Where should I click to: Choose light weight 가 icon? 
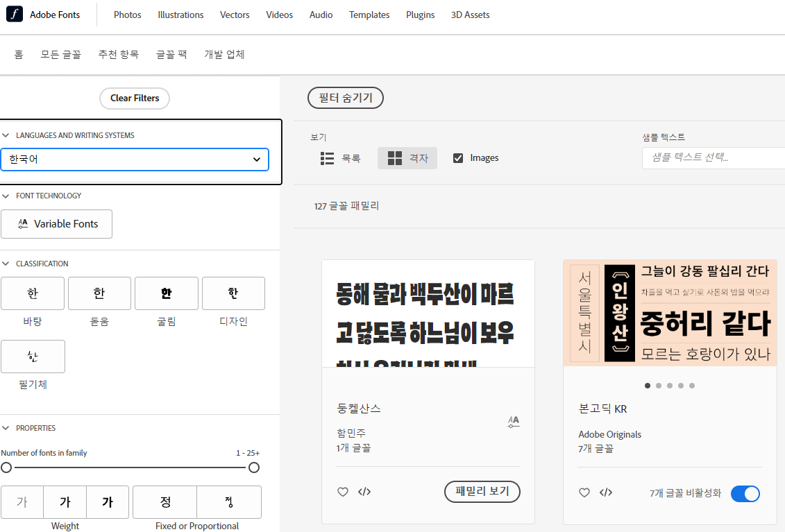point(22,502)
